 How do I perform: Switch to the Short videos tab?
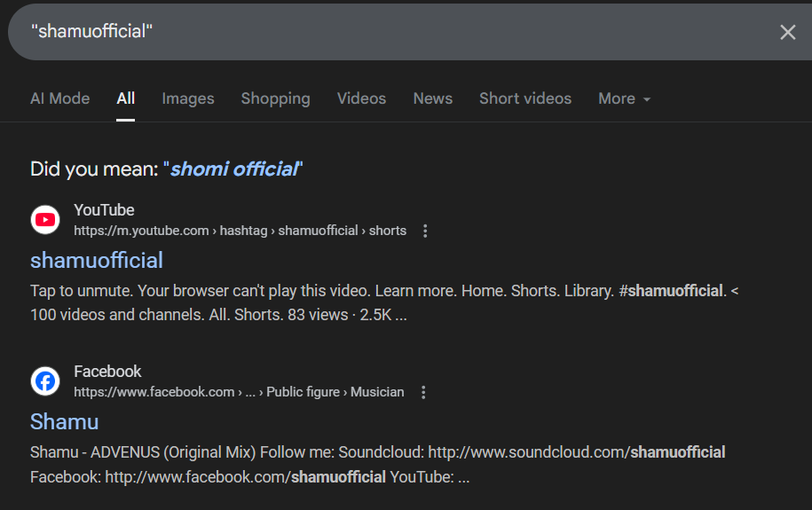[x=525, y=98]
